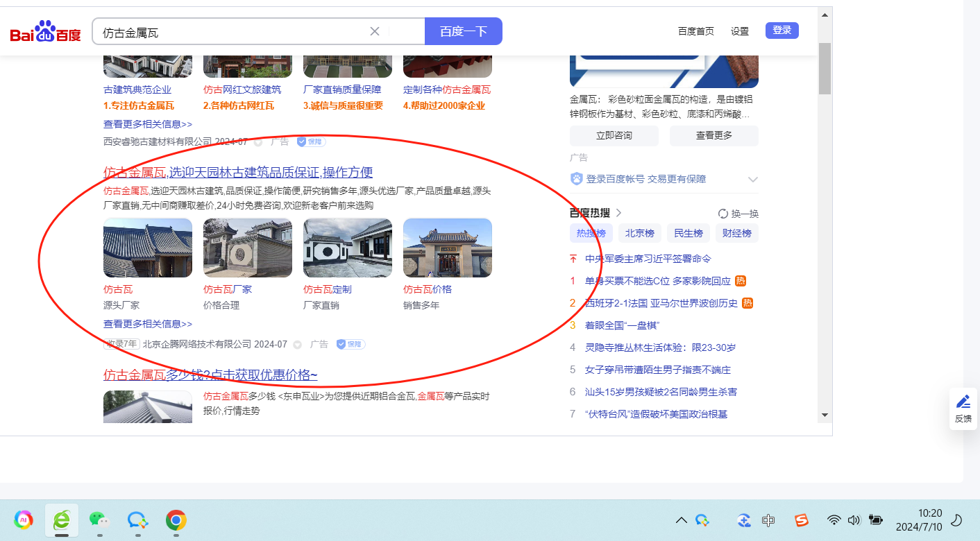Screen dimensions: 980x541
Task: Open the 定制各种仿古金属瓦 link
Action: (x=447, y=89)
